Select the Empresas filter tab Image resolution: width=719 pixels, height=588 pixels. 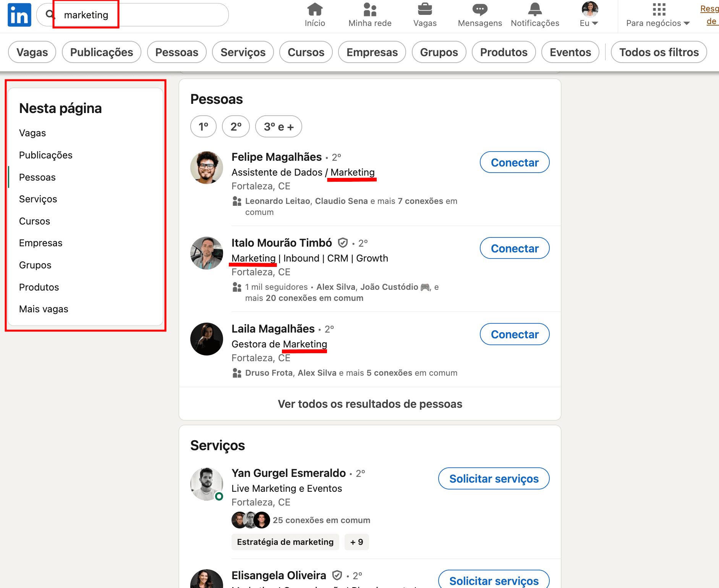click(372, 52)
